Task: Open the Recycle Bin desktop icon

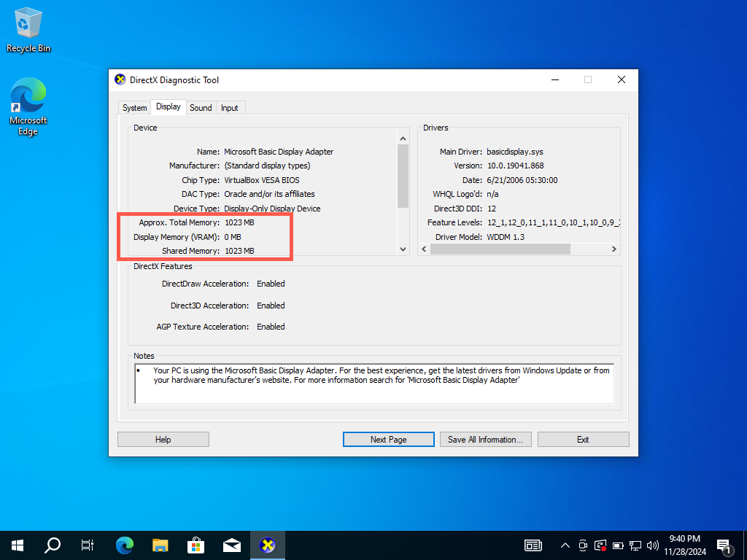Action: click(28, 30)
